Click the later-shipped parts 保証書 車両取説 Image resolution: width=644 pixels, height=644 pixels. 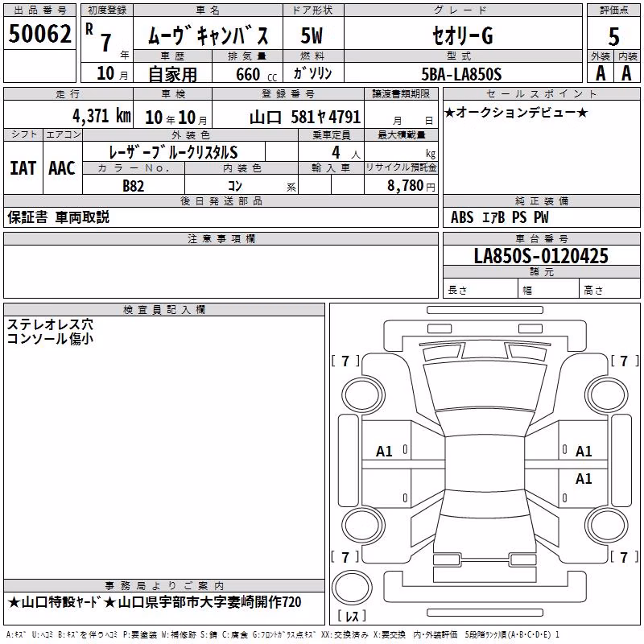click(58, 217)
